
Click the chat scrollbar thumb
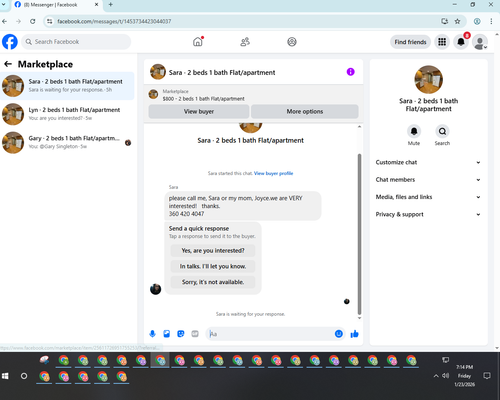tap(359, 234)
